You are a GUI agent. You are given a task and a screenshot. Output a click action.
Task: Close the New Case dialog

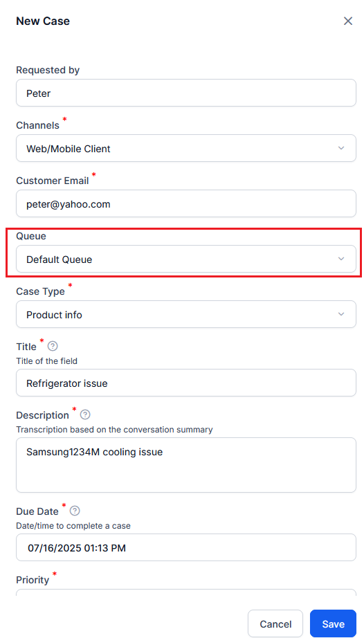(x=347, y=21)
